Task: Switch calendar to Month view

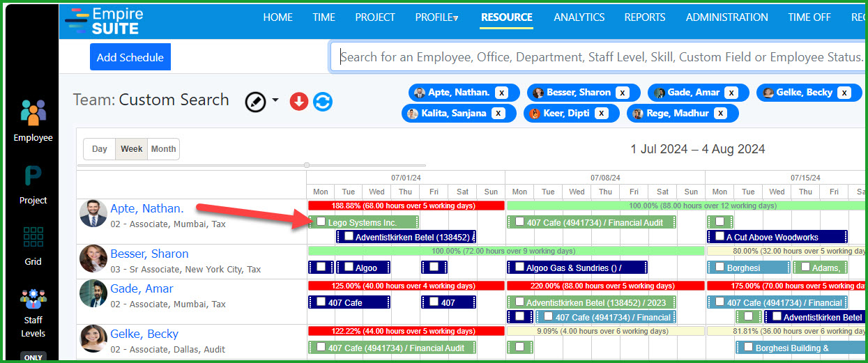Action: [164, 149]
